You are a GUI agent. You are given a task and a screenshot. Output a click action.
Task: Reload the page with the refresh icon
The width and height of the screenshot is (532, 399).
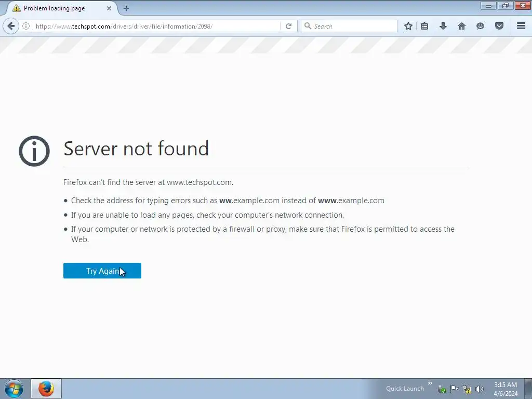(x=288, y=26)
